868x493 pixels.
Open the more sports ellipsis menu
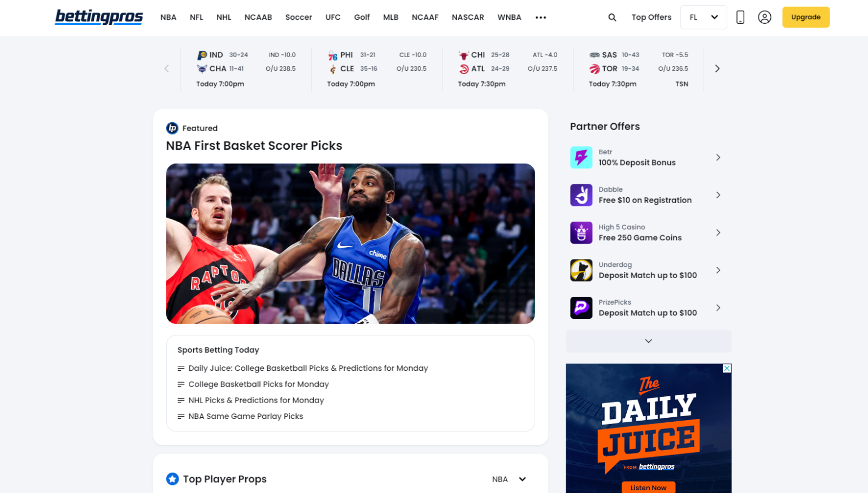tap(541, 18)
